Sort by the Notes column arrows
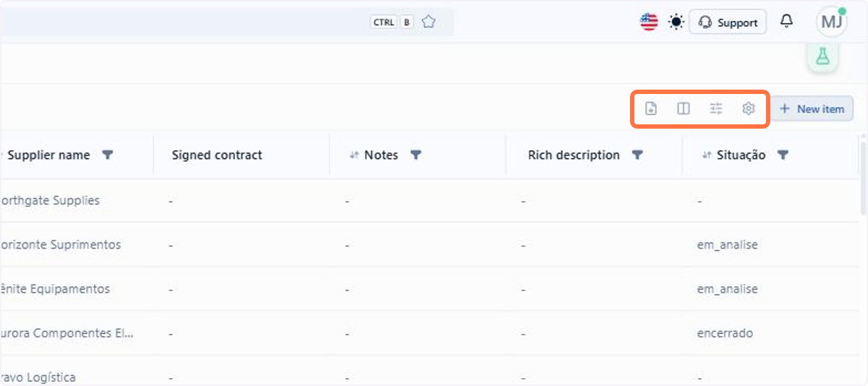 (x=354, y=155)
